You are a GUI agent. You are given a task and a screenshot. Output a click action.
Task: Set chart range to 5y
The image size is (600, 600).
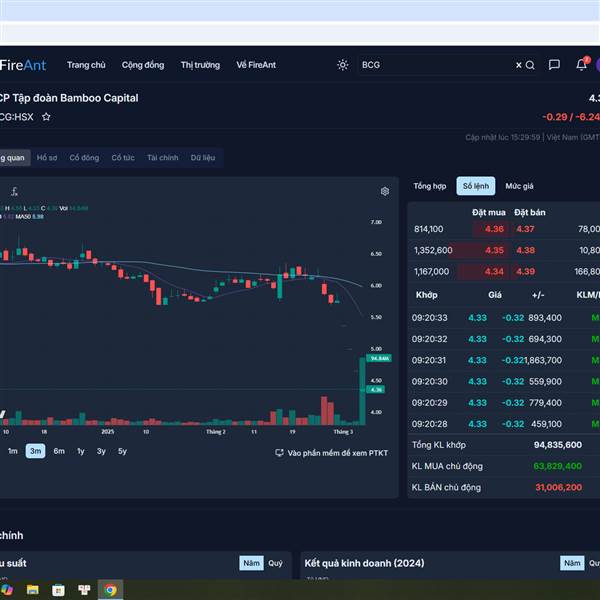122,451
